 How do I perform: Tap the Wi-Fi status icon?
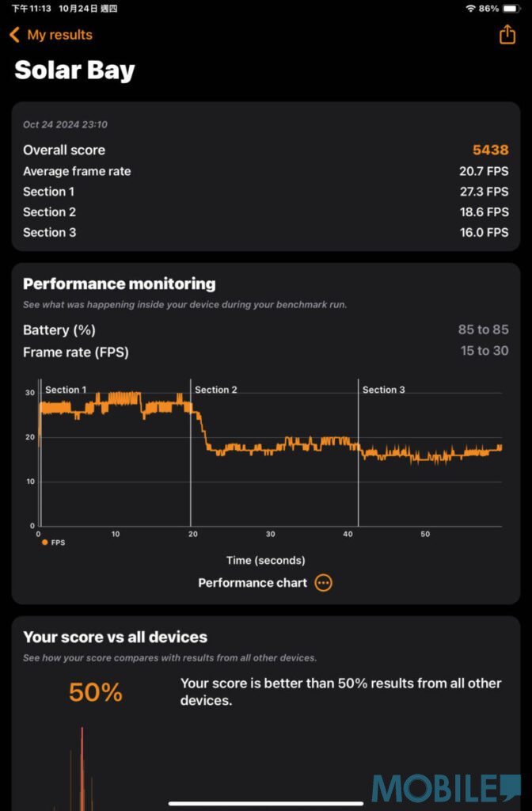470,8
